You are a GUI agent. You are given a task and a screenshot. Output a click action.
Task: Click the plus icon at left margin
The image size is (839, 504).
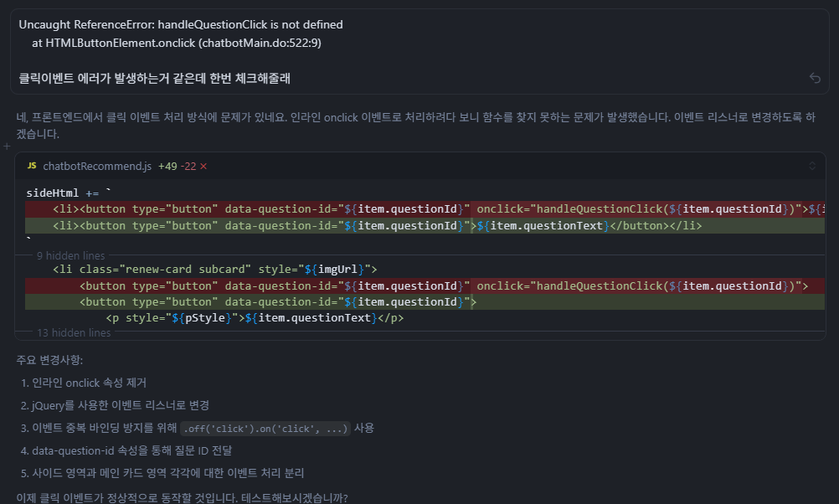pyautogui.click(x=7, y=147)
